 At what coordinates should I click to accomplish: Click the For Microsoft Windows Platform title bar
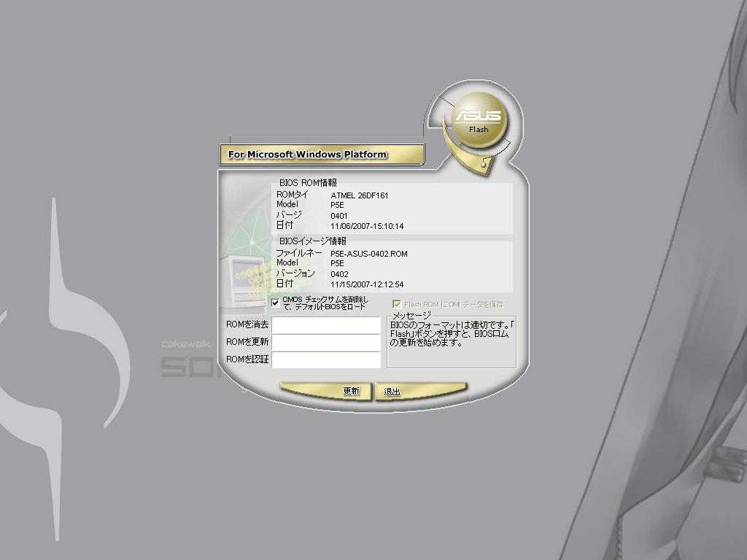point(322,155)
